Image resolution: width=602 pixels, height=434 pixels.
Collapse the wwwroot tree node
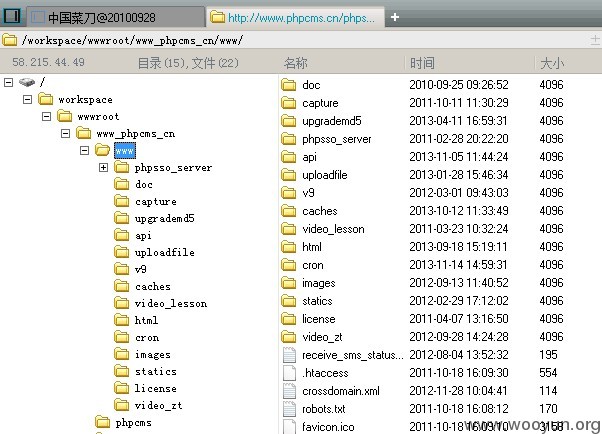(46, 116)
